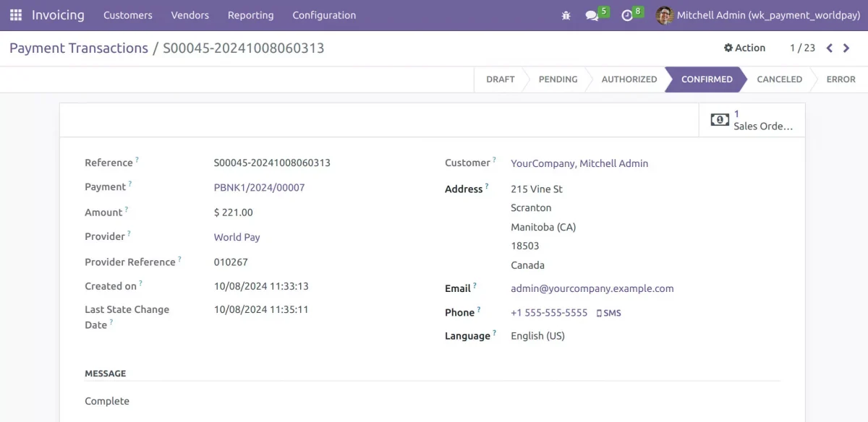Select the DRAFT stage in the status bar
Viewport: 868px width, 422px height.
pos(500,79)
